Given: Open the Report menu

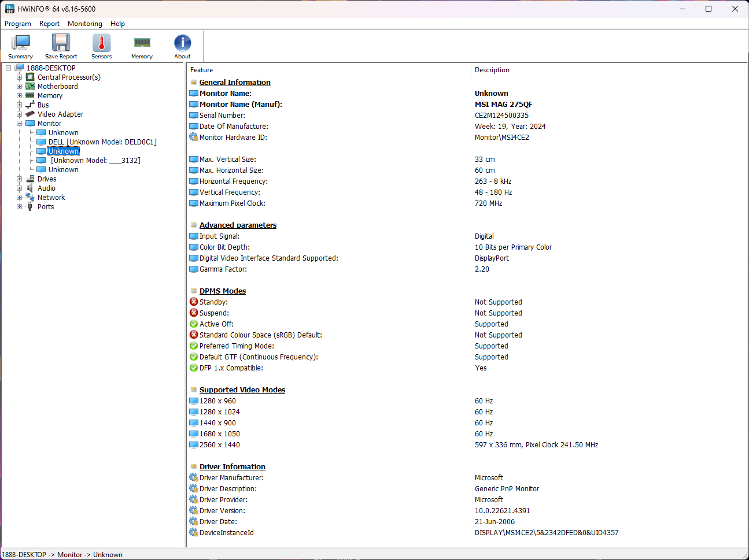Looking at the screenshot, I should pos(49,24).
